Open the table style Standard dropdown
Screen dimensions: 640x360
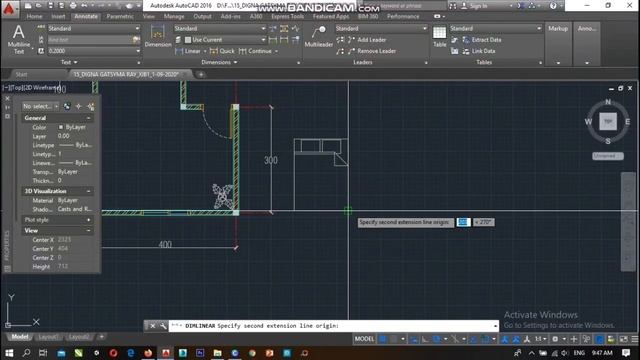(496, 28)
